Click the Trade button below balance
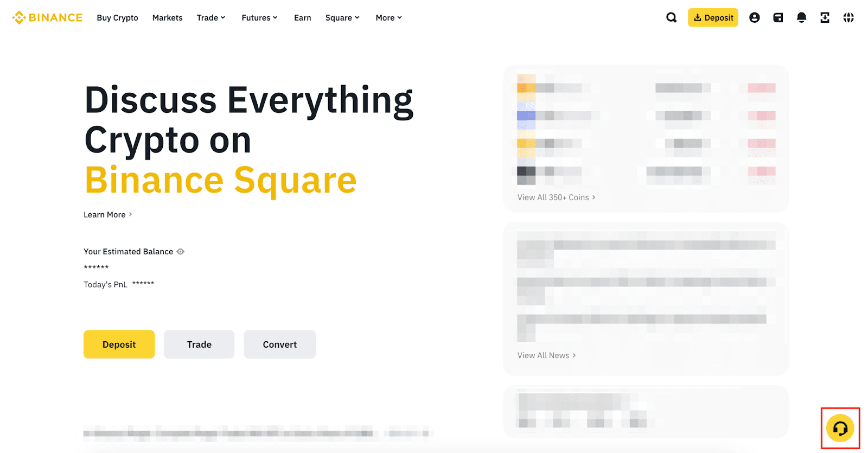The width and height of the screenshot is (868, 453). coord(199,344)
